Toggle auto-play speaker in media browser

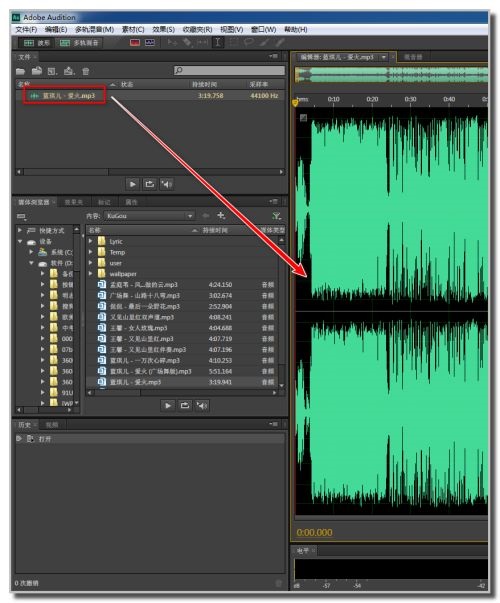coord(202,405)
